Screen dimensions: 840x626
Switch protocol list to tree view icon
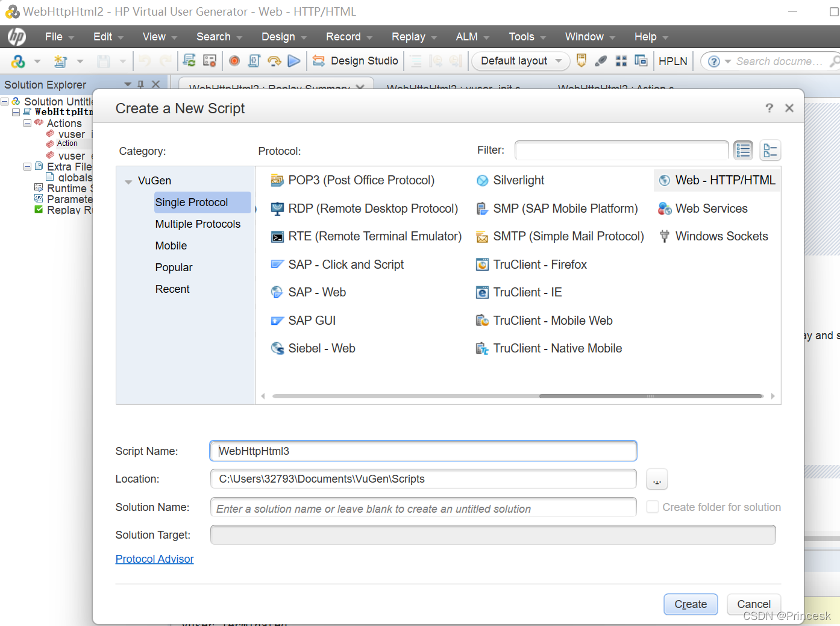[770, 150]
